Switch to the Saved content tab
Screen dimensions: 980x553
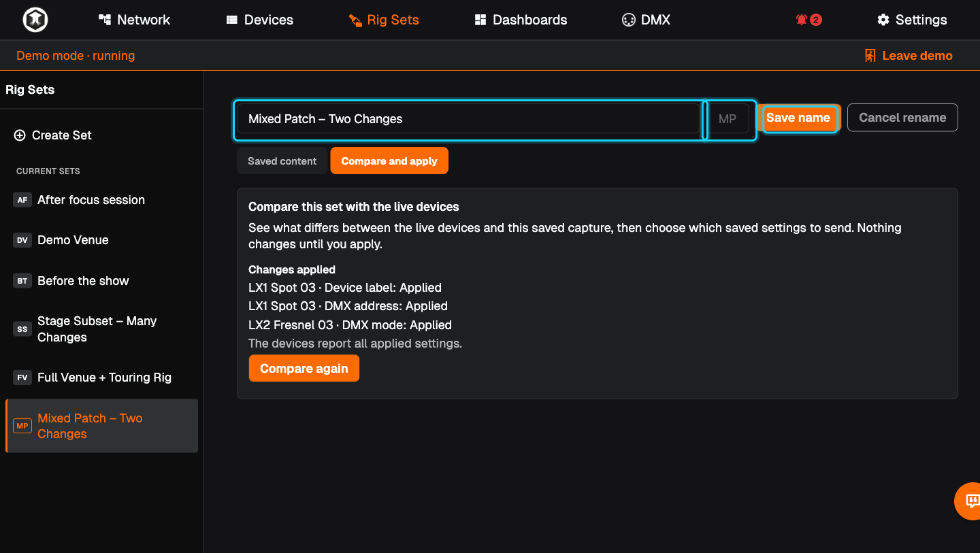click(x=282, y=161)
